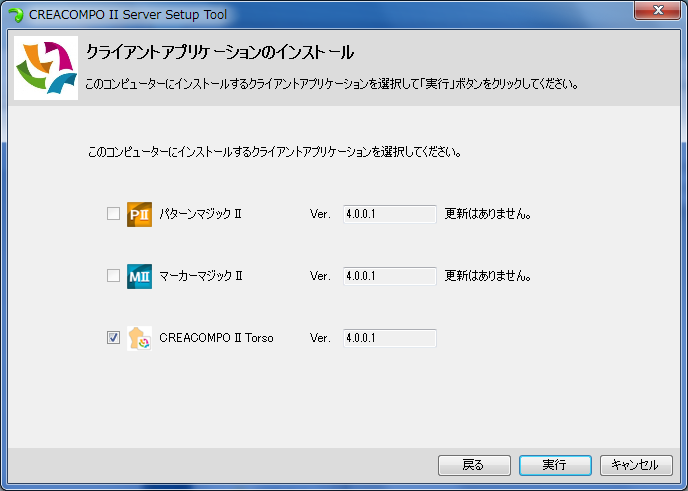Focus the CREACOMPO II Torso version field
Image resolution: width=688 pixels, height=491 pixels.
[x=389, y=338]
